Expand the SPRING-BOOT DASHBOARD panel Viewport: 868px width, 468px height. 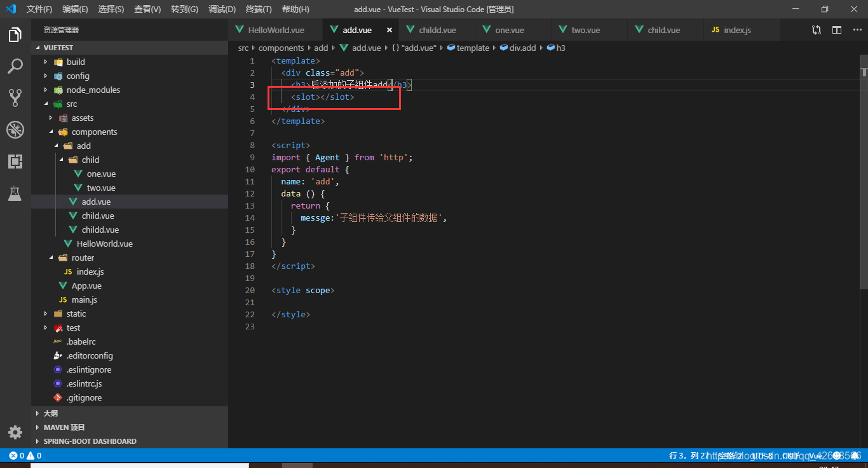coord(130,441)
